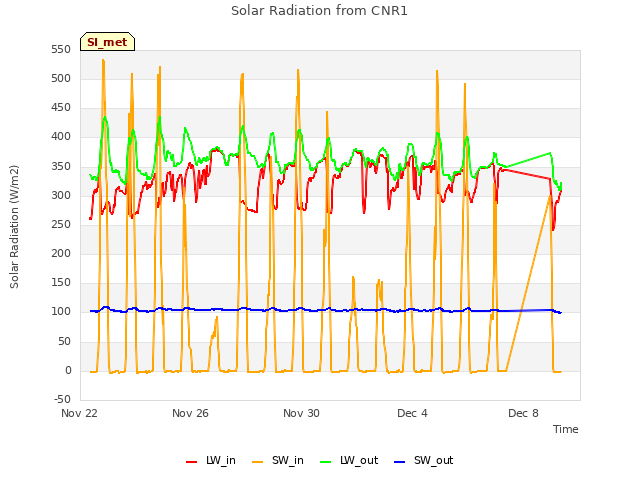Click the 50 y-axis tick label

(x=64, y=341)
